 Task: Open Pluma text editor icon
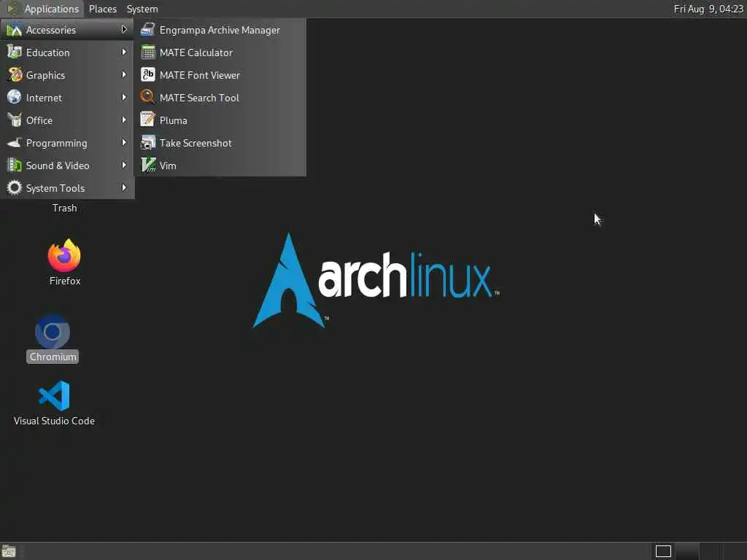point(147,120)
